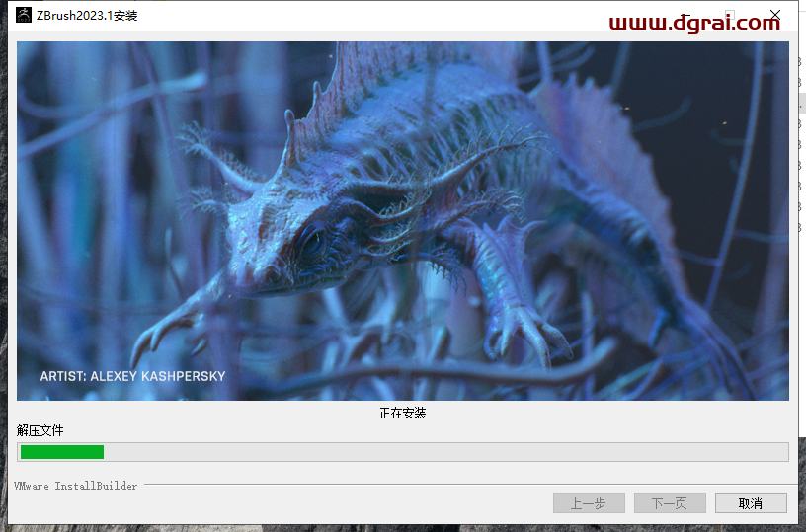
Task: Click the ZBrush2023.1安装 window title
Action: click(87, 16)
